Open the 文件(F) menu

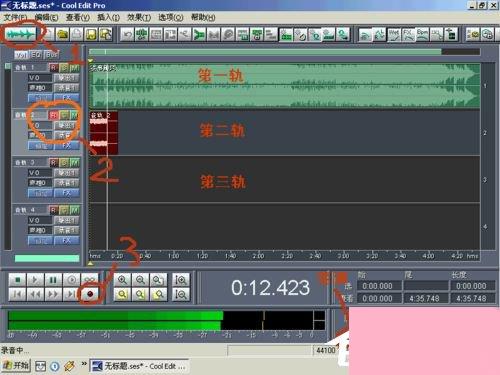tap(16, 17)
